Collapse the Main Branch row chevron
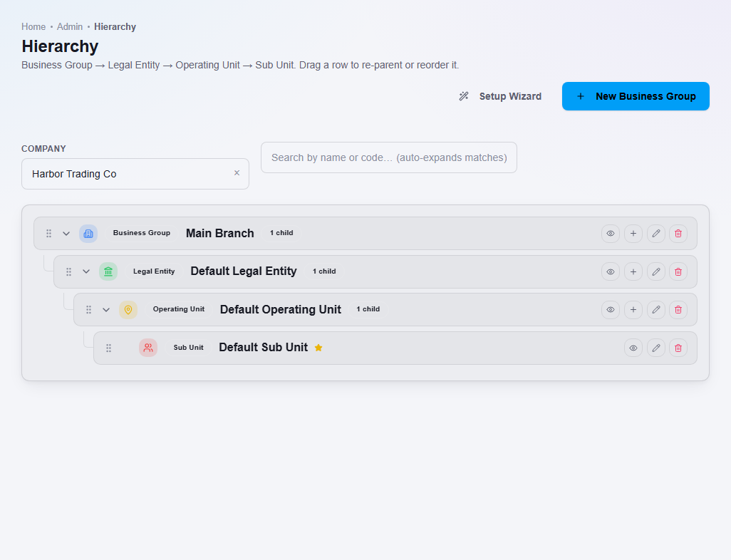Screen dimensions: 731x560 (x=66, y=234)
